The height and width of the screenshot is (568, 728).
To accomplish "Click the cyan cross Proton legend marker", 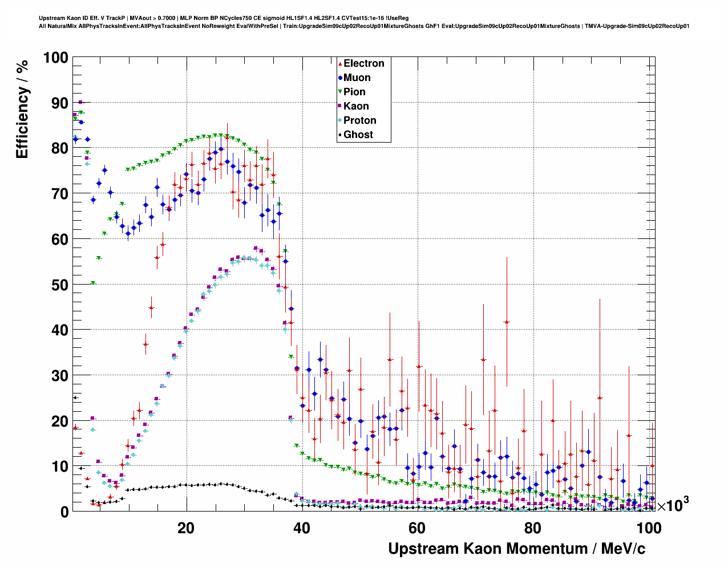I will tap(341, 121).
